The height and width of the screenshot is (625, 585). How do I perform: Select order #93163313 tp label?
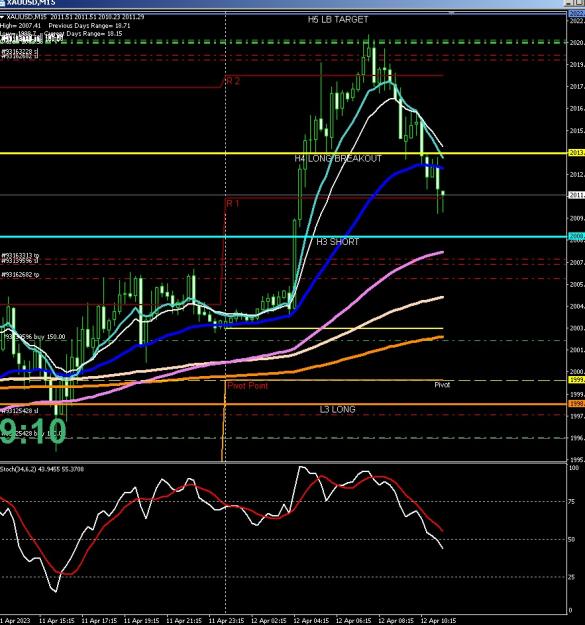(x=20, y=255)
